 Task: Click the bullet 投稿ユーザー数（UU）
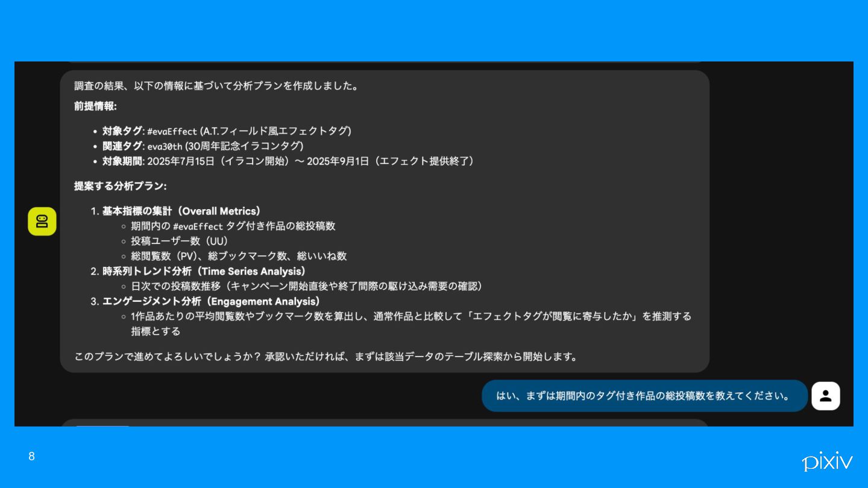(x=180, y=241)
